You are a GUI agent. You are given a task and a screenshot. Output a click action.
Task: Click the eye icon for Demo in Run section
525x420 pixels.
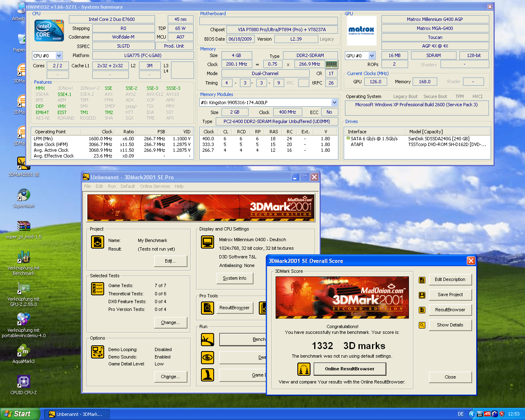click(x=208, y=358)
